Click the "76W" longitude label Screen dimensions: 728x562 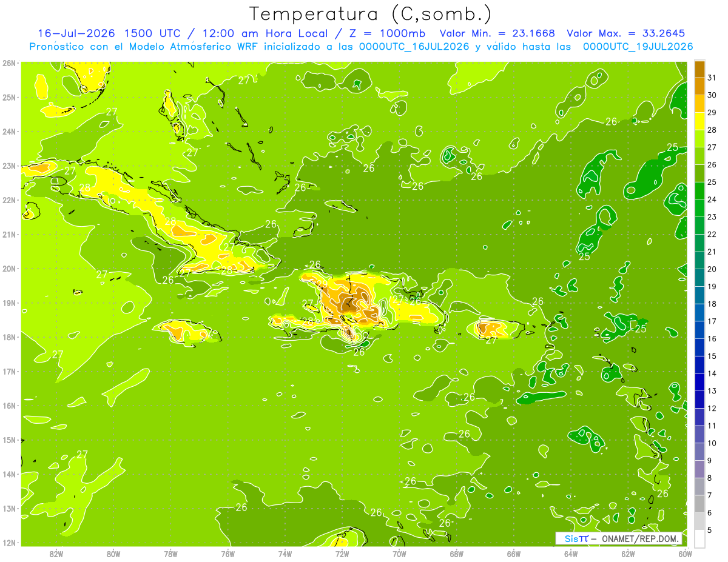(227, 554)
